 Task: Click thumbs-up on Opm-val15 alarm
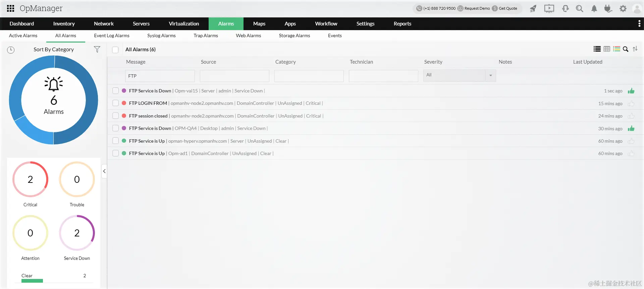pos(631,91)
